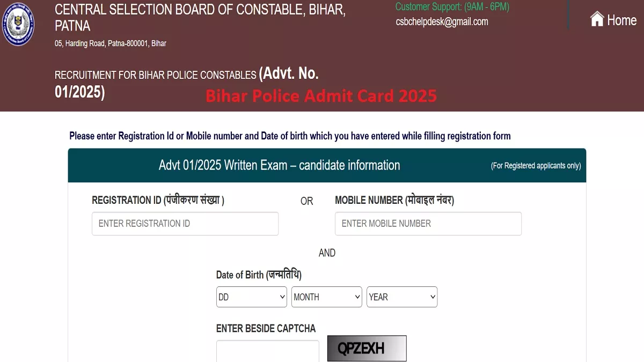Click the For Registered applicants only note
This screenshot has height=362, width=644.
click(536, 166)
